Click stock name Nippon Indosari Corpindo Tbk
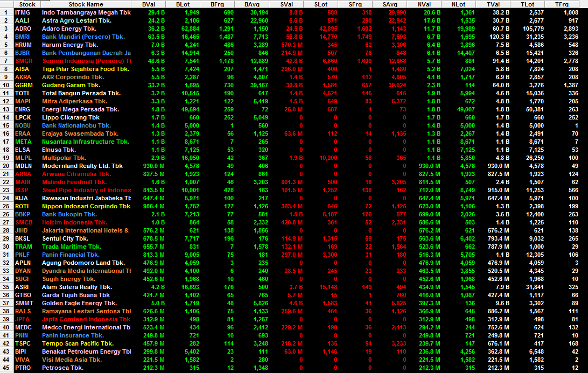The height and width of the screenshot is (373, 588). 86,206
